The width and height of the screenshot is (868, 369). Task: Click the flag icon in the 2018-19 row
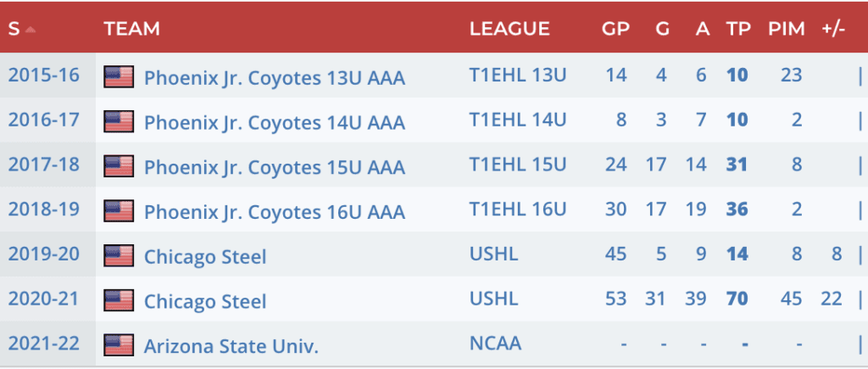pos(119,210)
